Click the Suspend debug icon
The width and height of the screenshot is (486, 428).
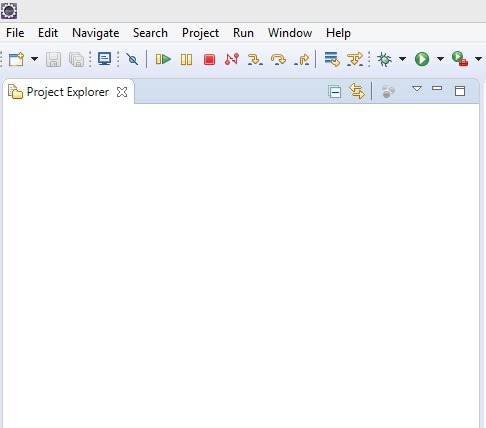186,60
